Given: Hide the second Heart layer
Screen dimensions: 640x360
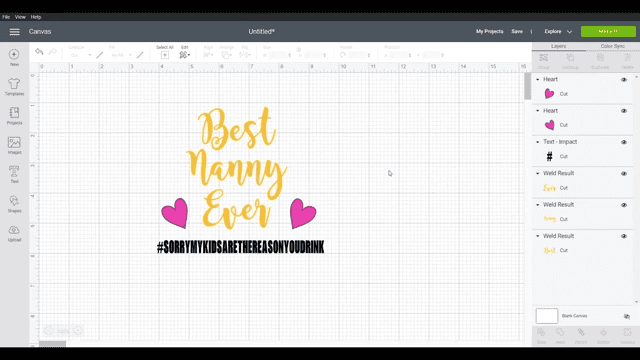Looking at the screenshot, I should click(x=624, y=111).
